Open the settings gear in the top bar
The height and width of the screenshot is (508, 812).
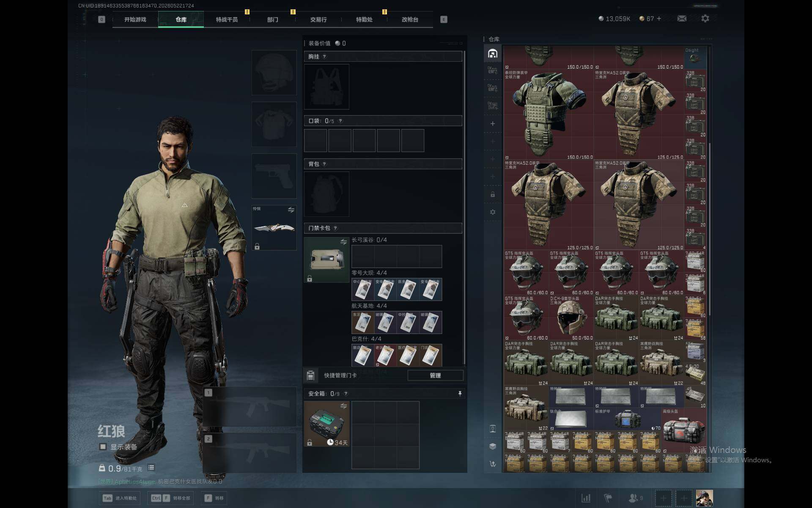[x=705, y=19]
